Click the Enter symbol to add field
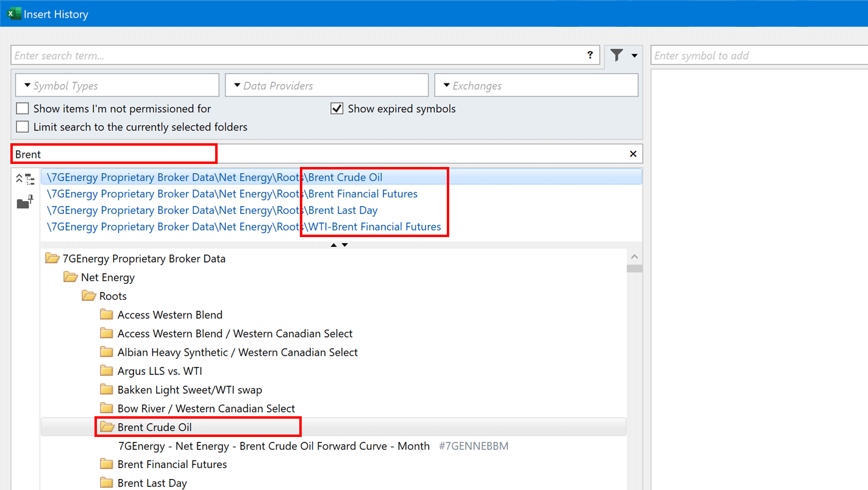This screenshot has height=490, width=868. tap(759, 55)
